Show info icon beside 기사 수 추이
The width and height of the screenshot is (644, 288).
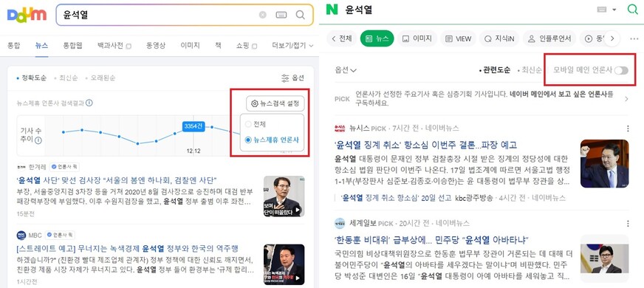(38, 140)
